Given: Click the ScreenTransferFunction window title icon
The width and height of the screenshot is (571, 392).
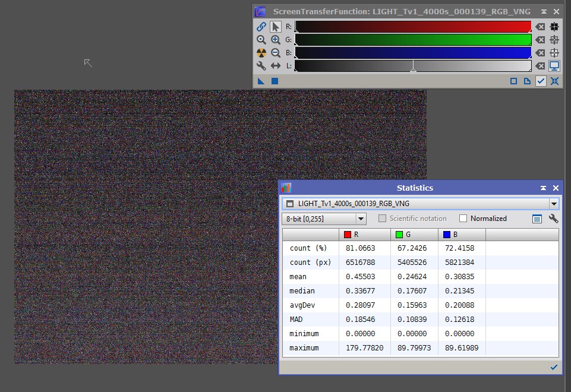Looking at the screenshot, I should [260, 11].
